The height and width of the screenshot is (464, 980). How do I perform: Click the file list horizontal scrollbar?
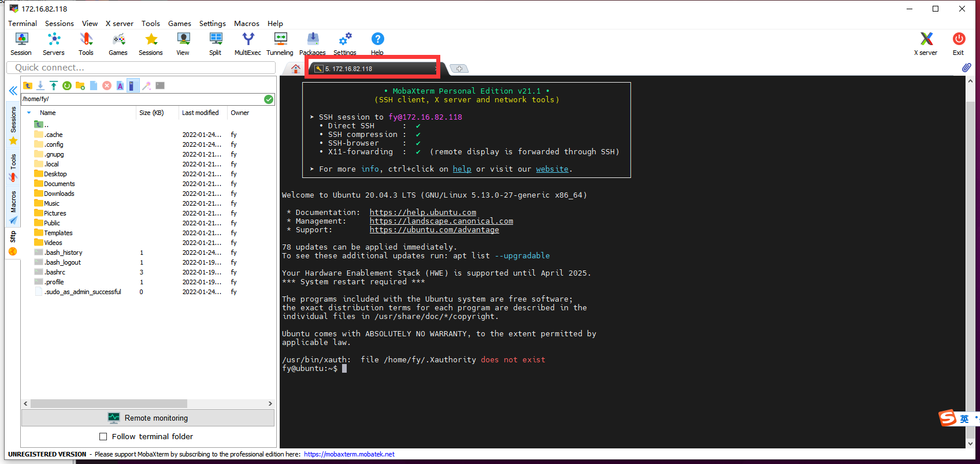click(108, 403)
